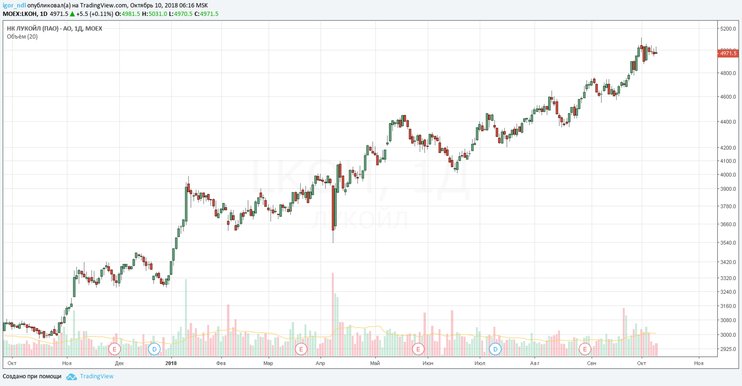Click the Фев month label on time axis
This screenshot has width=742, height=386.
click(x=221, y=363)
